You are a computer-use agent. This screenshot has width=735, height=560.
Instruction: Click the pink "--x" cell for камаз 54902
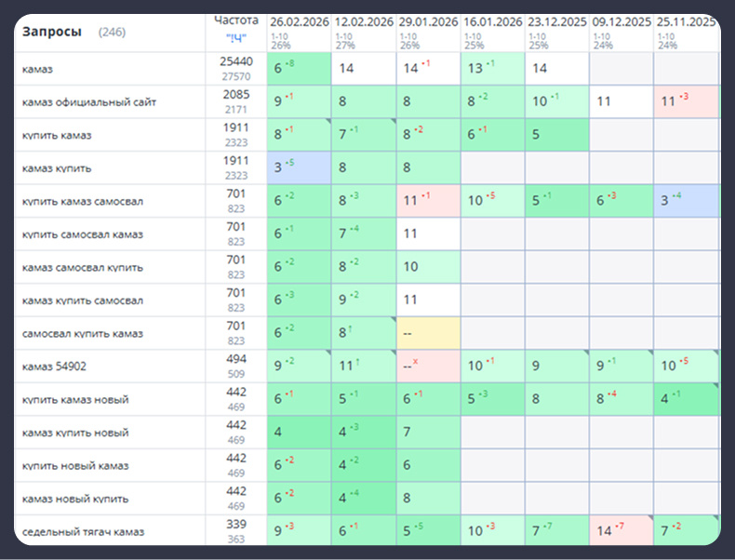428,366
